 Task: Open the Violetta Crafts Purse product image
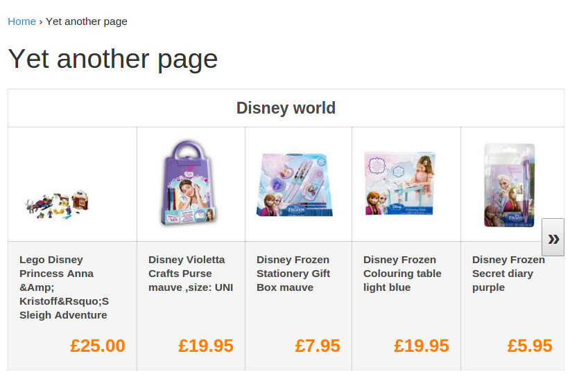click(189, 183)
